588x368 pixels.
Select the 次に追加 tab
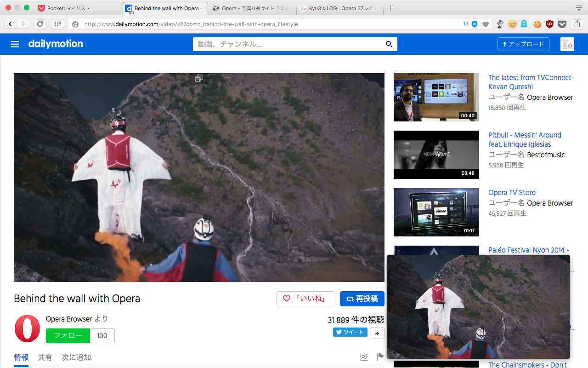pos(76,357)
